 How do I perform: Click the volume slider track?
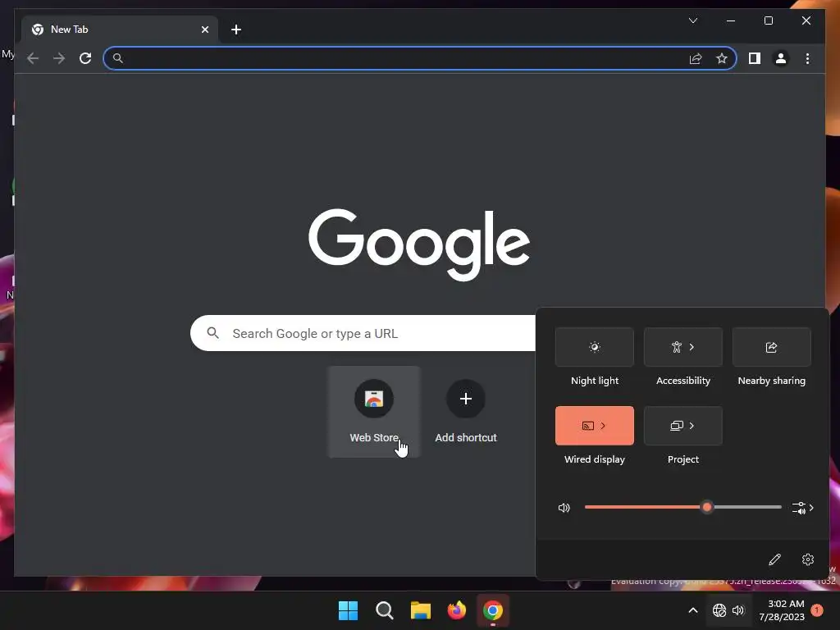click(683, 507)
